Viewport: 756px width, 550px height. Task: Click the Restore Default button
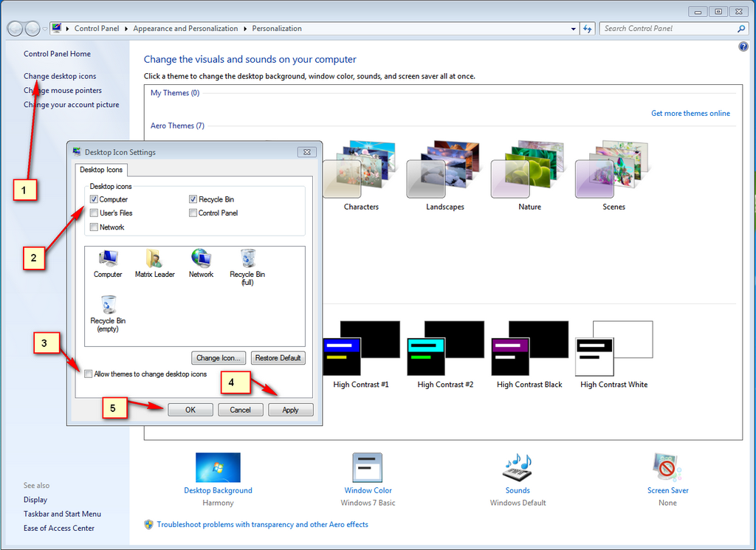[x=278, y=357]
